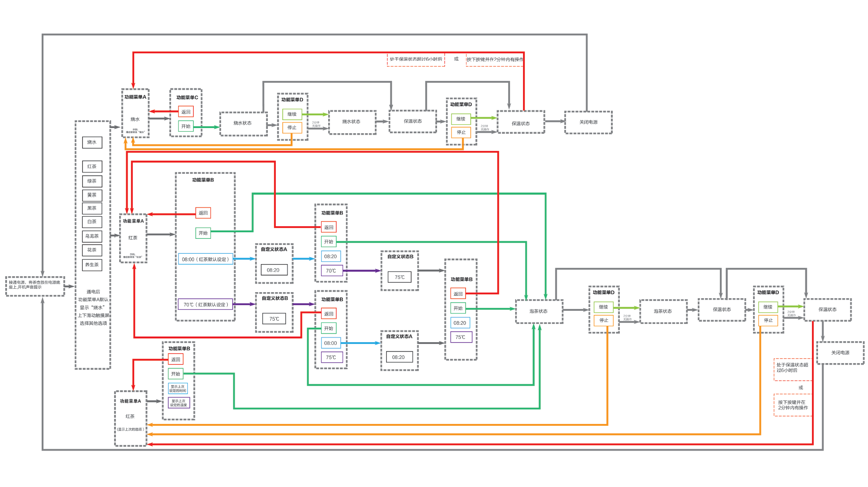
Task: Select 烧水 at top of tea list
Action: click(92, 142)
